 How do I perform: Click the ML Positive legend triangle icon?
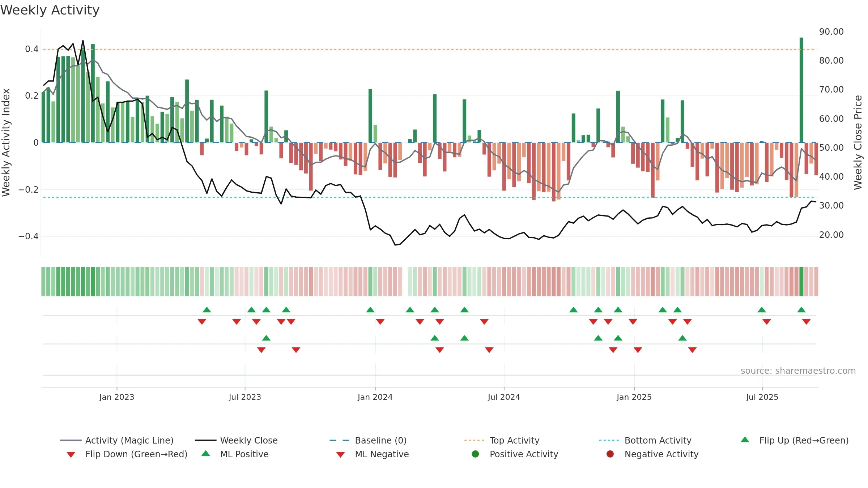(206, 453)
